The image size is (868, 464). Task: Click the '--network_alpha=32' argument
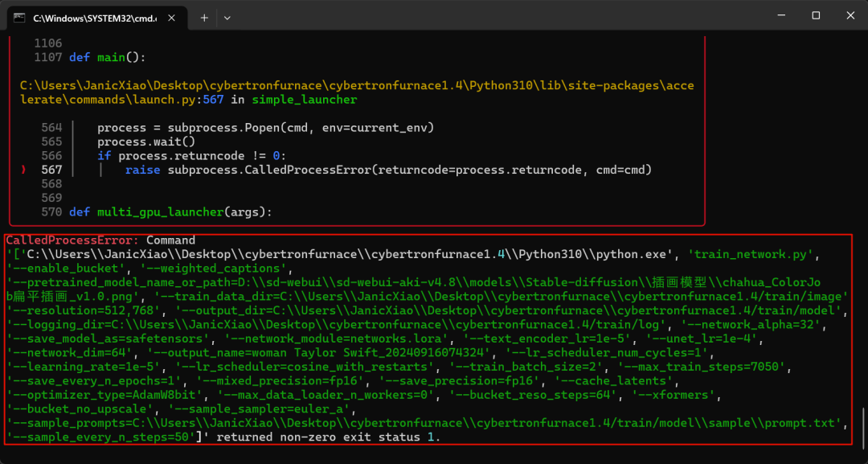754,324
